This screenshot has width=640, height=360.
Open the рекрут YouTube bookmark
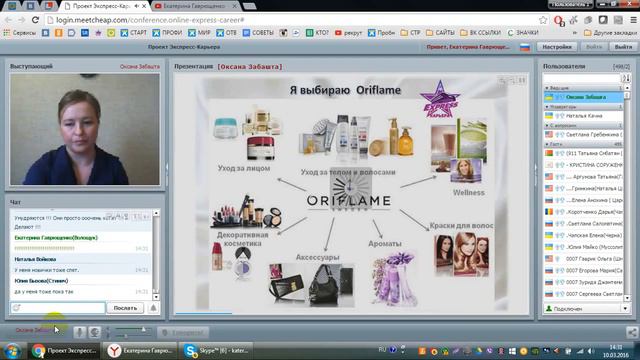pyautogui.click(x=348, y=33)
